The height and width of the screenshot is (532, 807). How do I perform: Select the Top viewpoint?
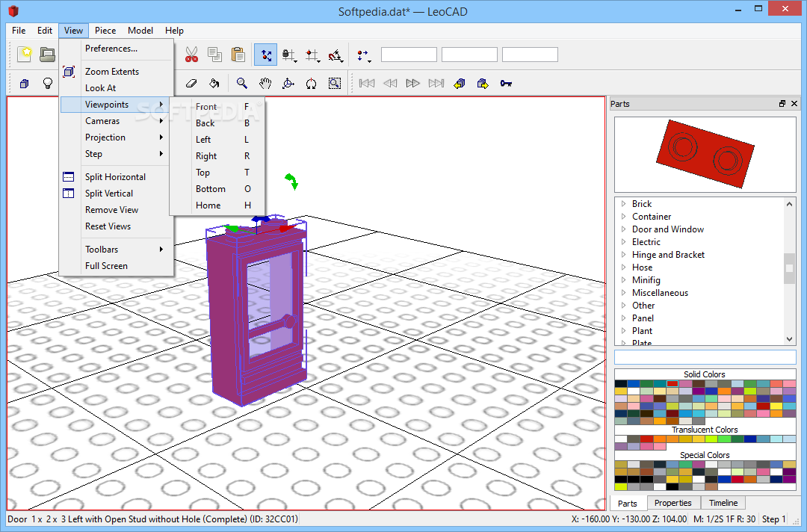[217, 173]
